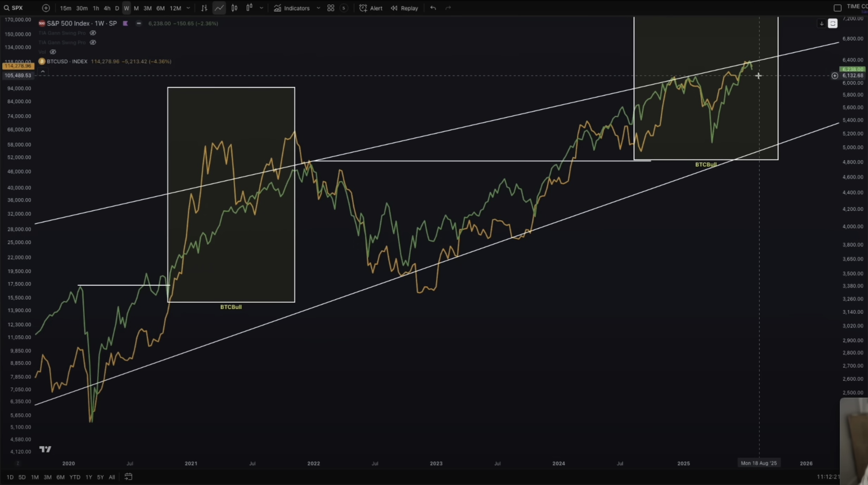The image size is (868, 485).
Task: Click the add symbol plus icon
Action: tap(46, 8)
